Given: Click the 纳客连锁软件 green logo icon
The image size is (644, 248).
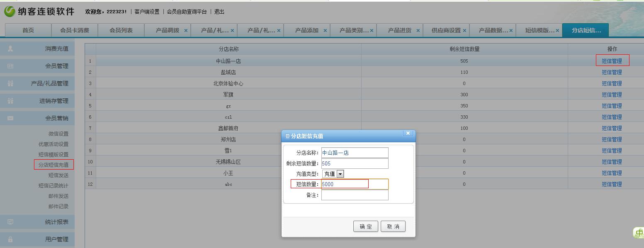Looking at the screenshot, I should click(10, 12).
